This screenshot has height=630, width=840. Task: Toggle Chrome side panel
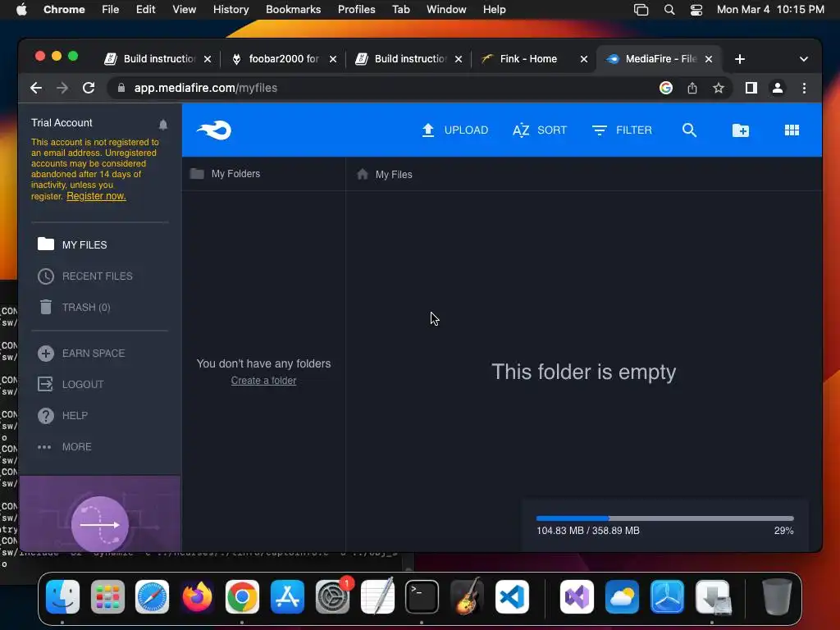click(x=751, y=88)
